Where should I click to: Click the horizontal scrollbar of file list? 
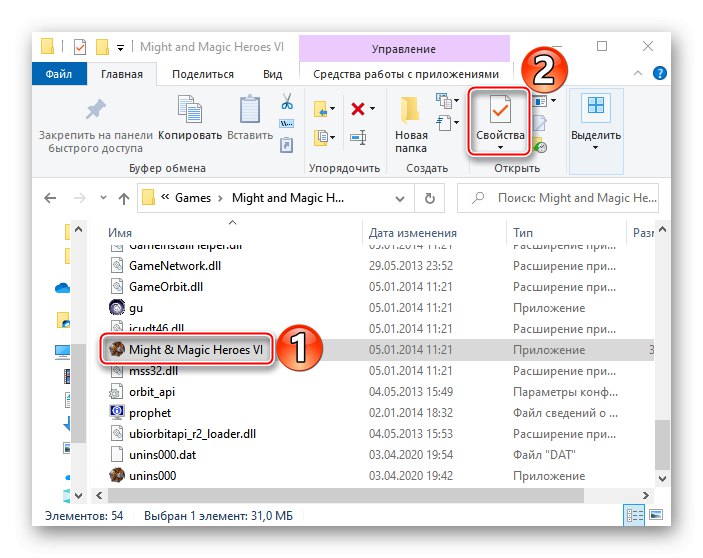click(x=346, y=495)
